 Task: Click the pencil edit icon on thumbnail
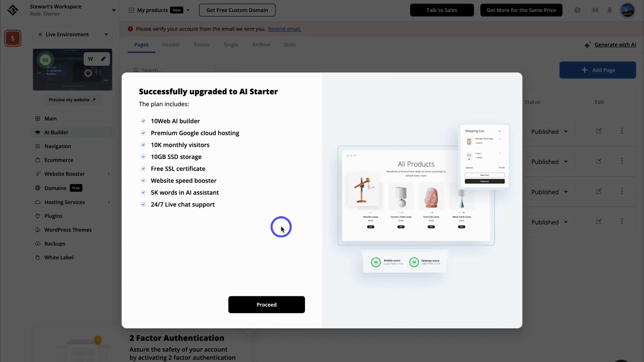[103, 59]
